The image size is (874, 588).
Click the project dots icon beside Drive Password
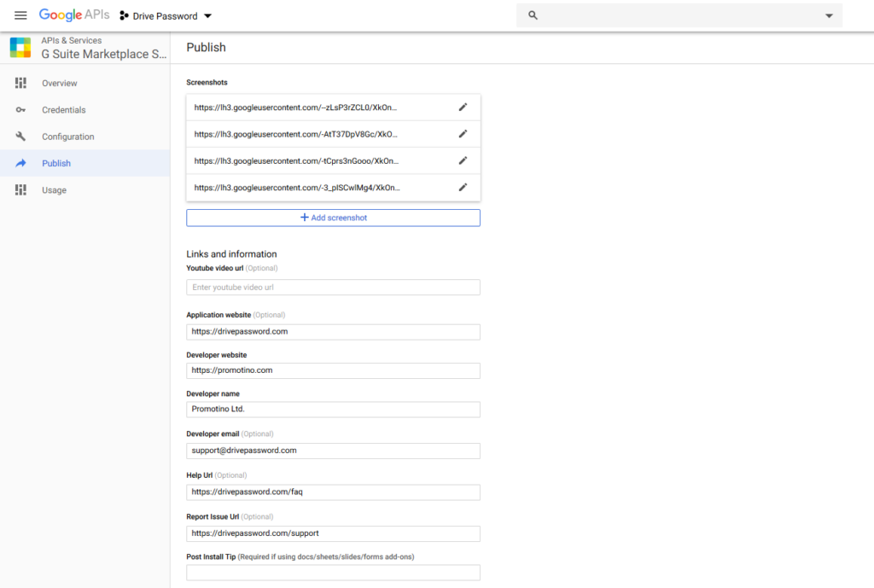point(124,16)
